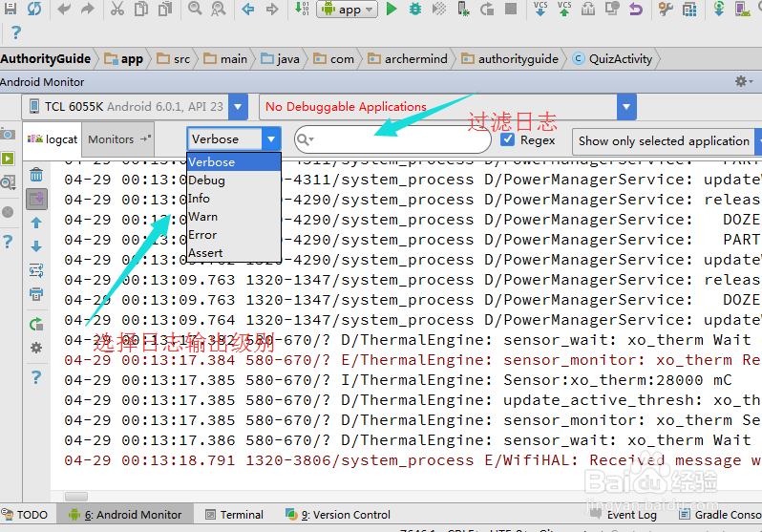Viewport: 762px width, 532px height.
Task: Click the Stop square icon in the toolbar
Action: [511, 9]
